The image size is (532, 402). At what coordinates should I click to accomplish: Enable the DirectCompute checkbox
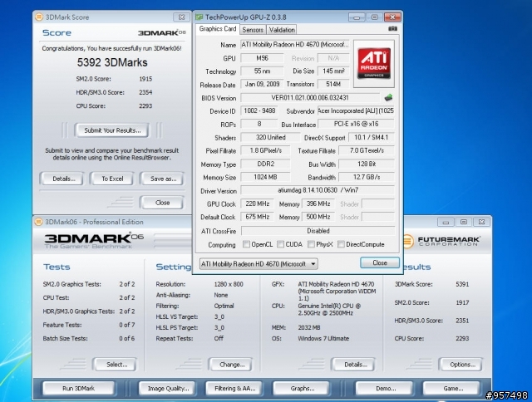coord(341,244)
